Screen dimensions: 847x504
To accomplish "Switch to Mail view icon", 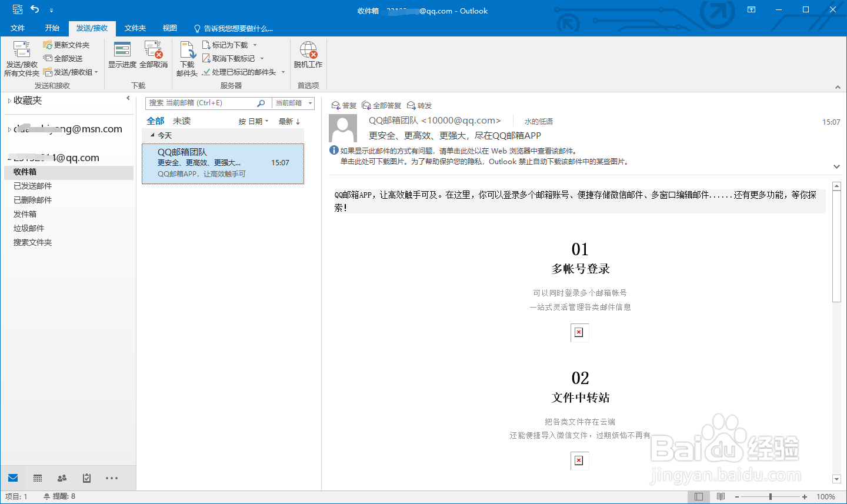I will click(13, 478).
